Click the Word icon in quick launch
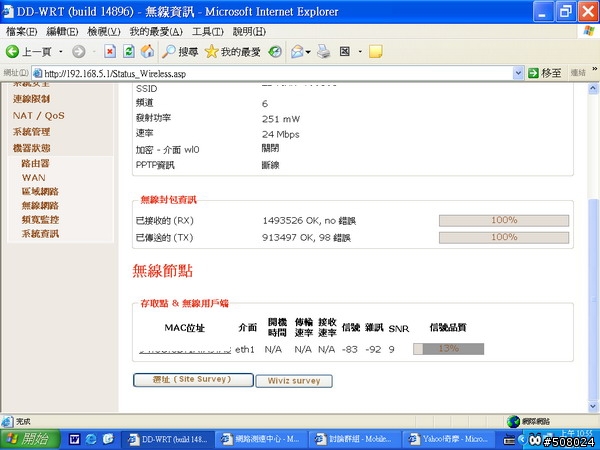This screenshot has height=450, width=600. (74, 439)
